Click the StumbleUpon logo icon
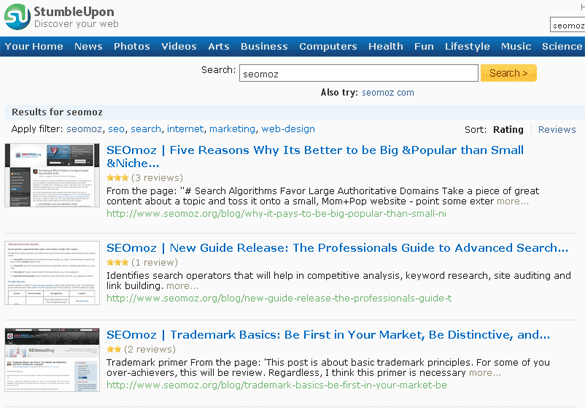585x408 pixels. point(17,17)
